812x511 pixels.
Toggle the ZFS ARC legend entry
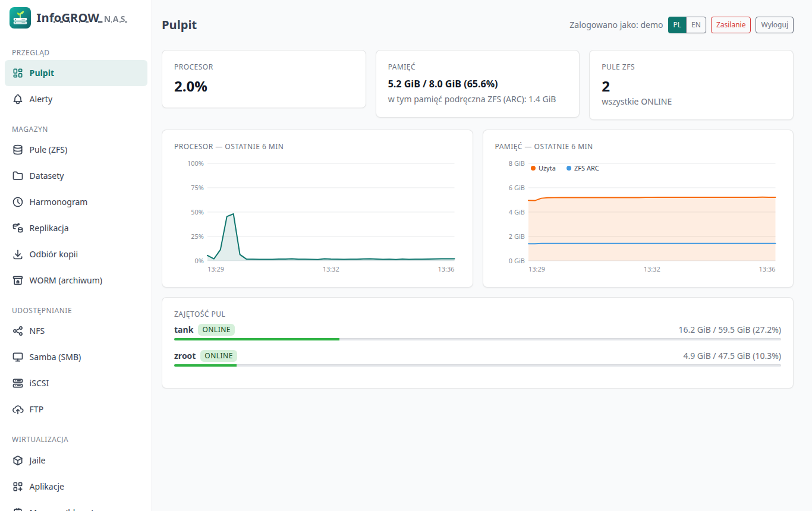tap(583, 168)
